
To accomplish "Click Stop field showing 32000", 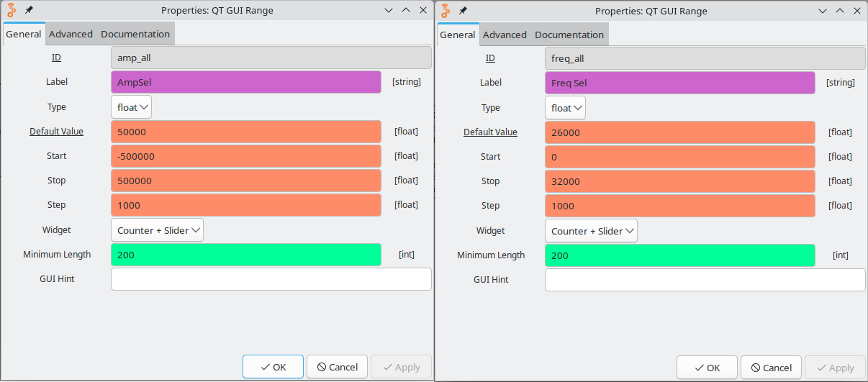I will coord(679,181).
